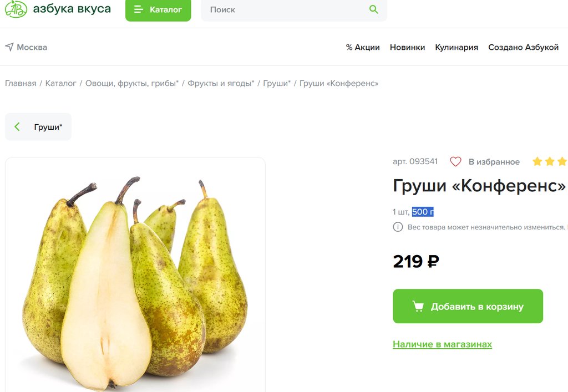Click Добавить в корзину button
This screenshot has width=568, height=392.
click(468, 306)
